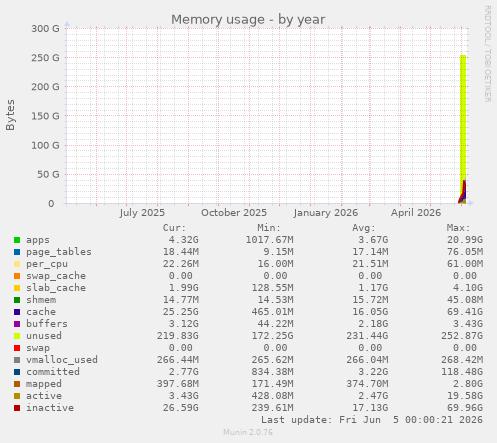Click the 'Cur:' column header
The image size is (497, 443).
[x=174, y=228]
